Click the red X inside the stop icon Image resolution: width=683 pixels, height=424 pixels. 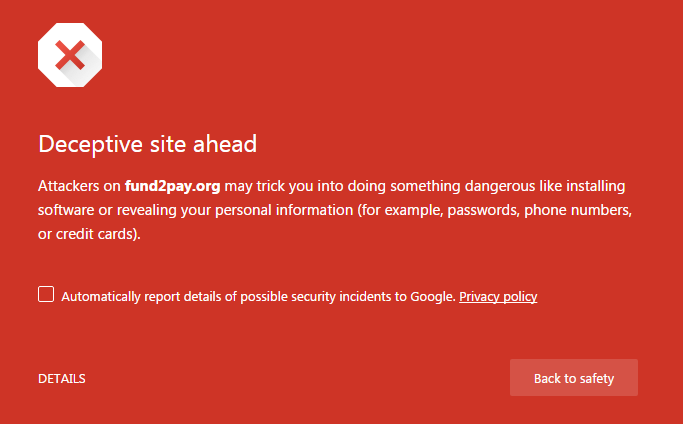[x=70, y=55]
